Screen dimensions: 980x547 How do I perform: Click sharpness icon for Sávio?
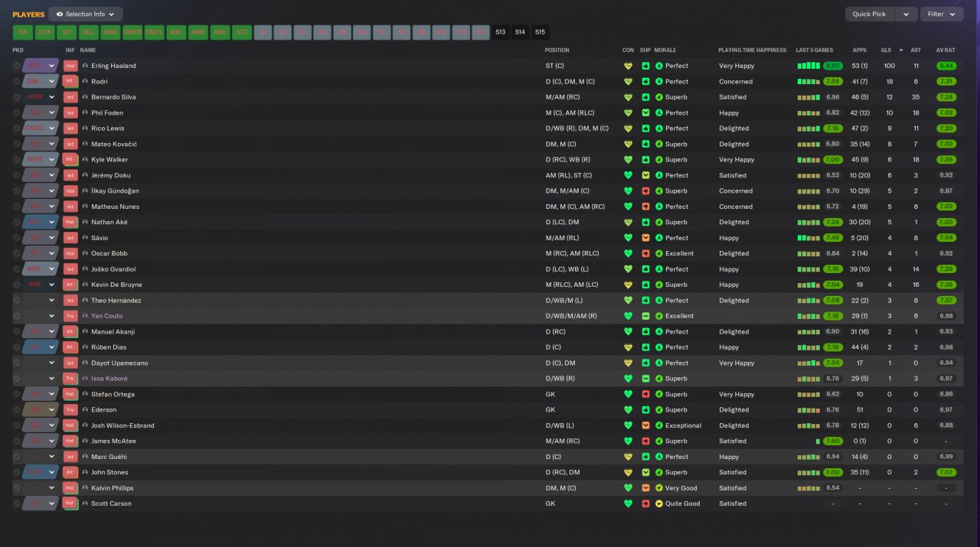point(645,238)
